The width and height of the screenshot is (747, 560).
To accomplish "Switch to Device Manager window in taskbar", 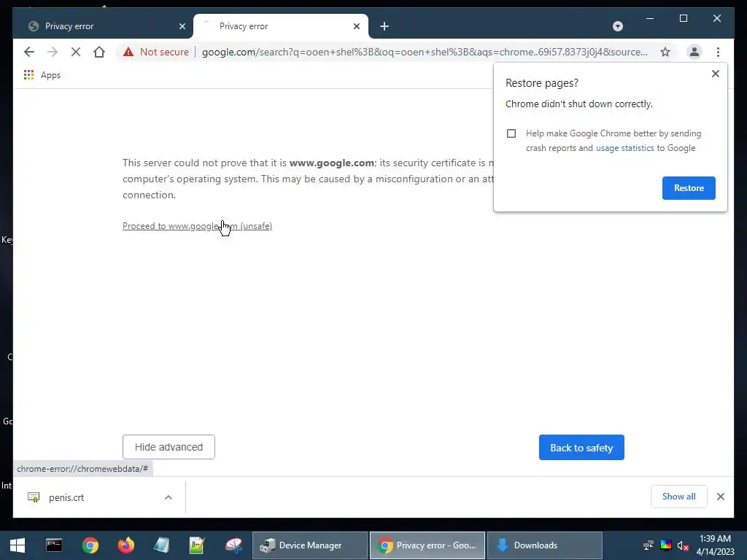I will click(x=309, y=545).
